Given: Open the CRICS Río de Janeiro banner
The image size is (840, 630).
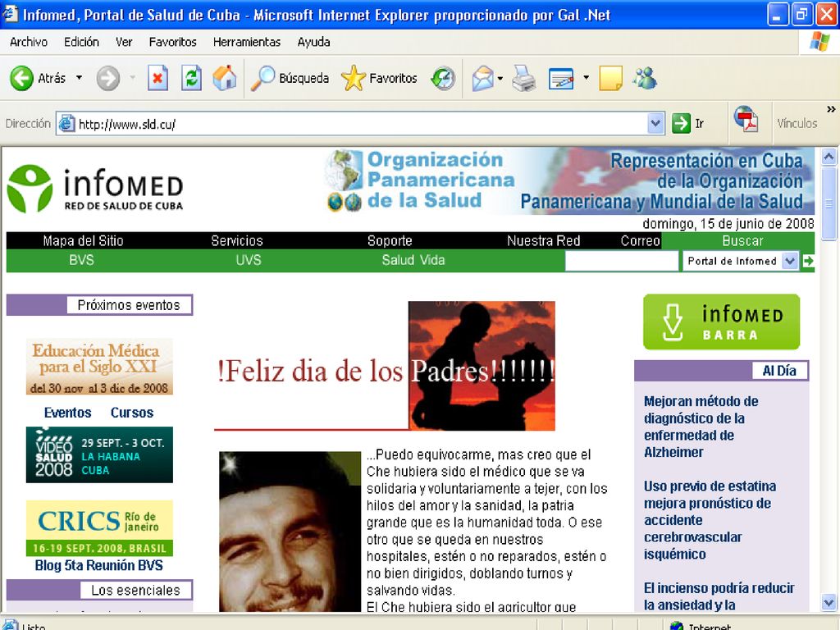Looking at the screenshot, I should click(99, 527).
